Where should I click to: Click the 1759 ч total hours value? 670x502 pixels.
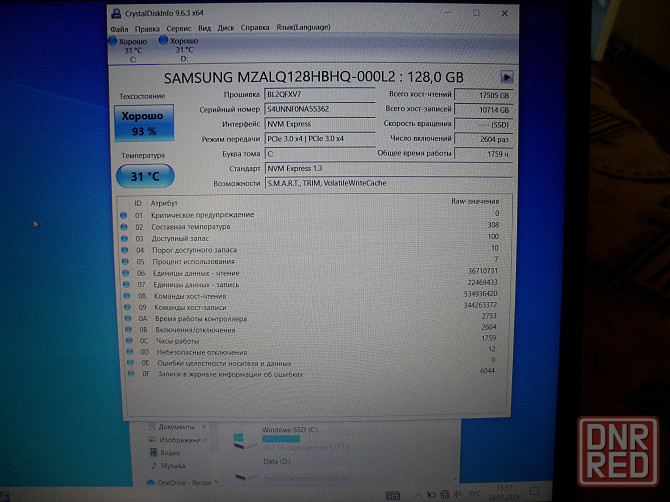483,154
